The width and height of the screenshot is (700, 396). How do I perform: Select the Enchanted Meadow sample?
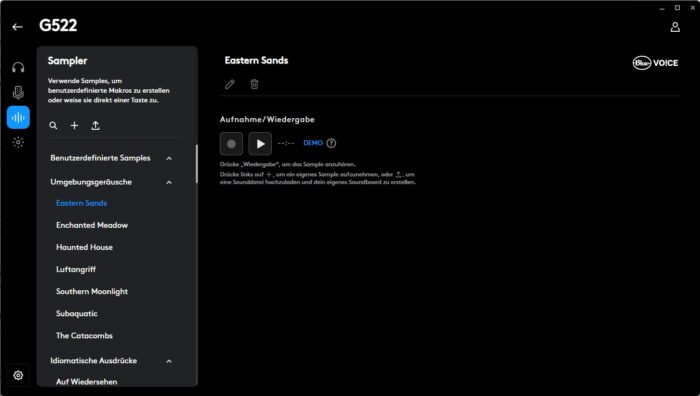pos(92,225)
